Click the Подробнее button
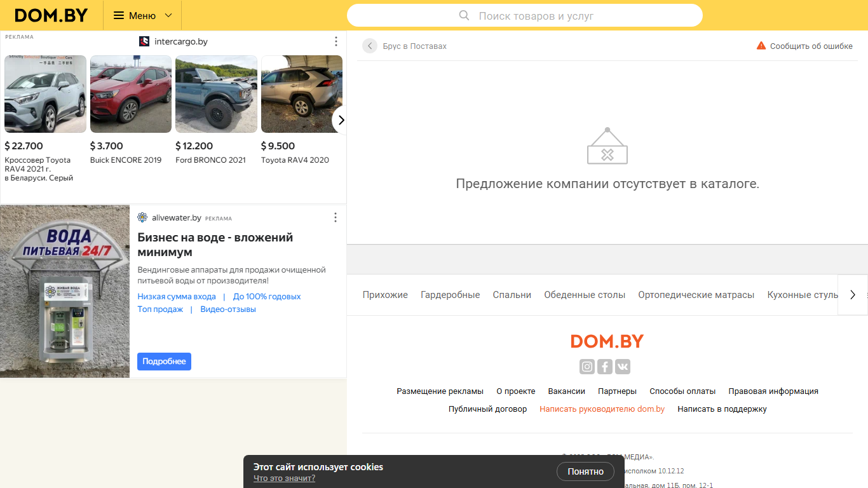The image size is (868, 488). [x=164, y=362]
